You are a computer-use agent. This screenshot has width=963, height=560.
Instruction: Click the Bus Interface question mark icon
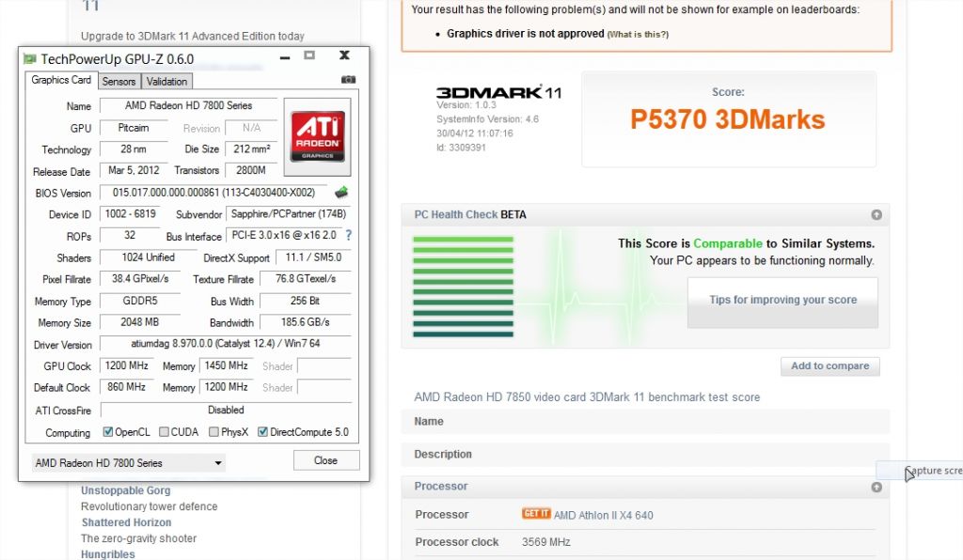[x=348, y=235]
